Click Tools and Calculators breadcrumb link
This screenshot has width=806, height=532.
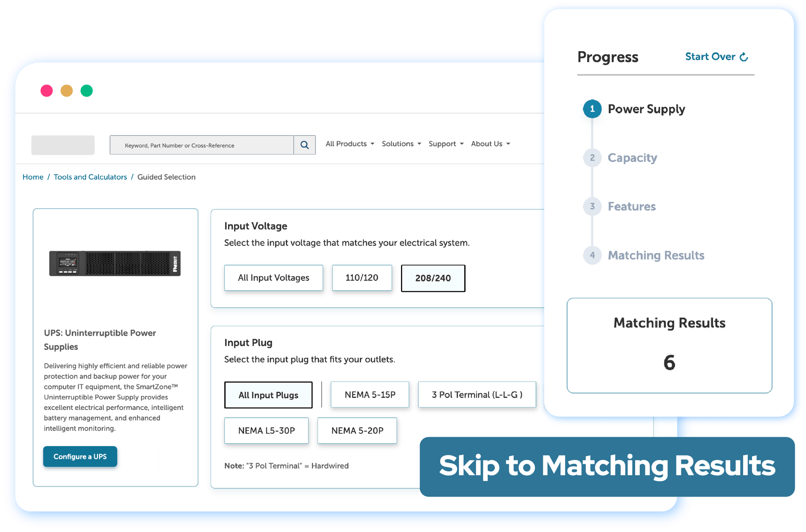click(x=90, y=177)
